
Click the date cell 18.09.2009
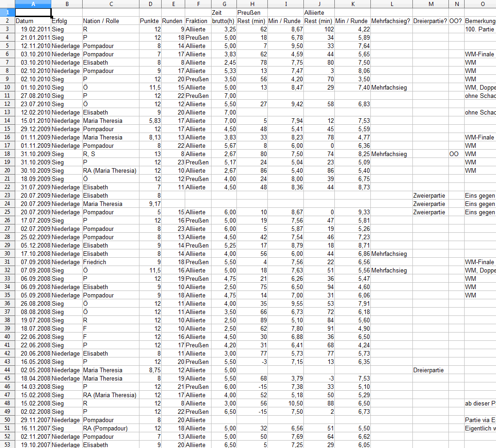point(33,179)
